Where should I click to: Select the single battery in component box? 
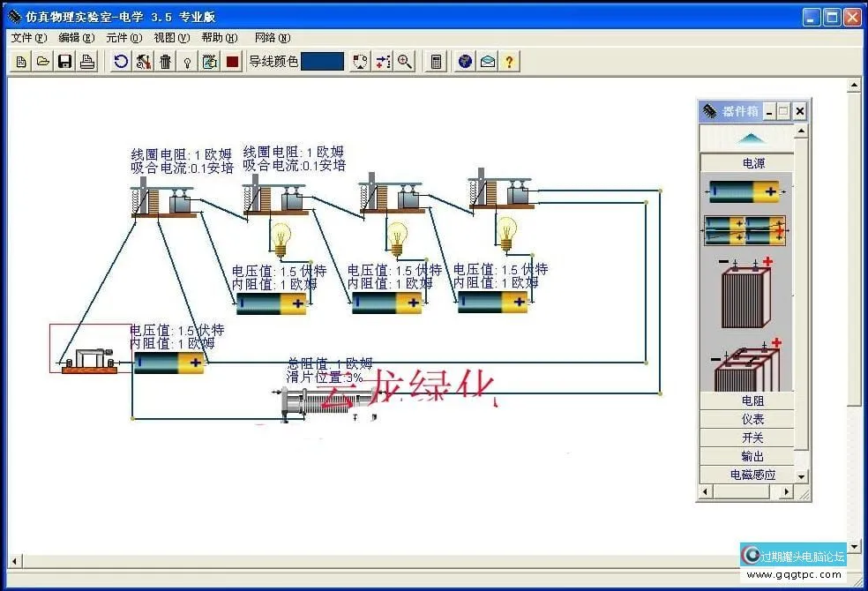[745, 191]
